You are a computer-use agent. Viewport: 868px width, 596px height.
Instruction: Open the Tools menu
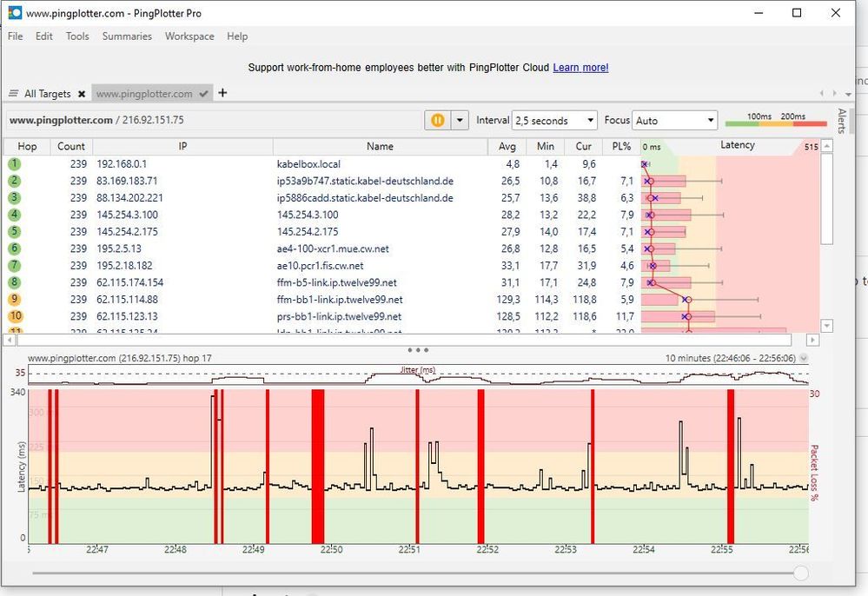pos(77,36)
